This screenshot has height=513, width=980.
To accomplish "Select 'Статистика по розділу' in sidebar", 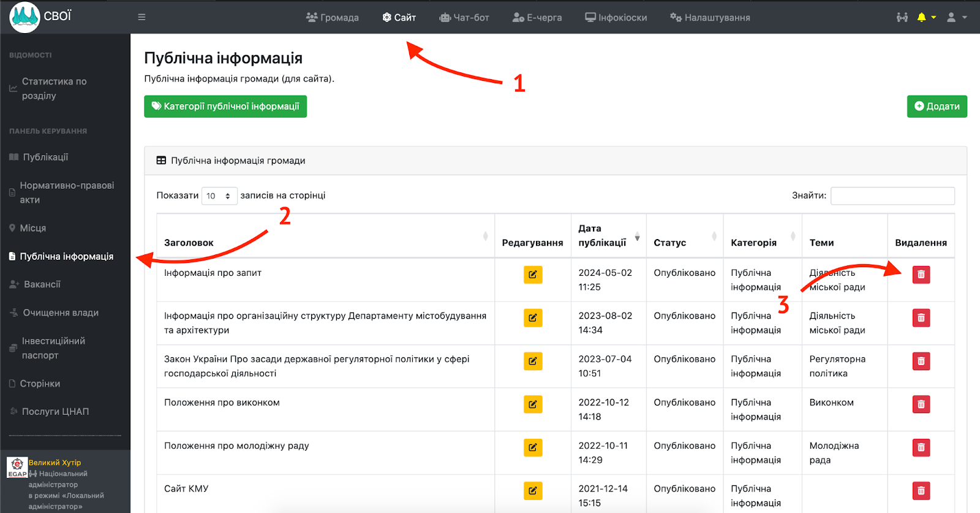I will (x=54, y=88).
